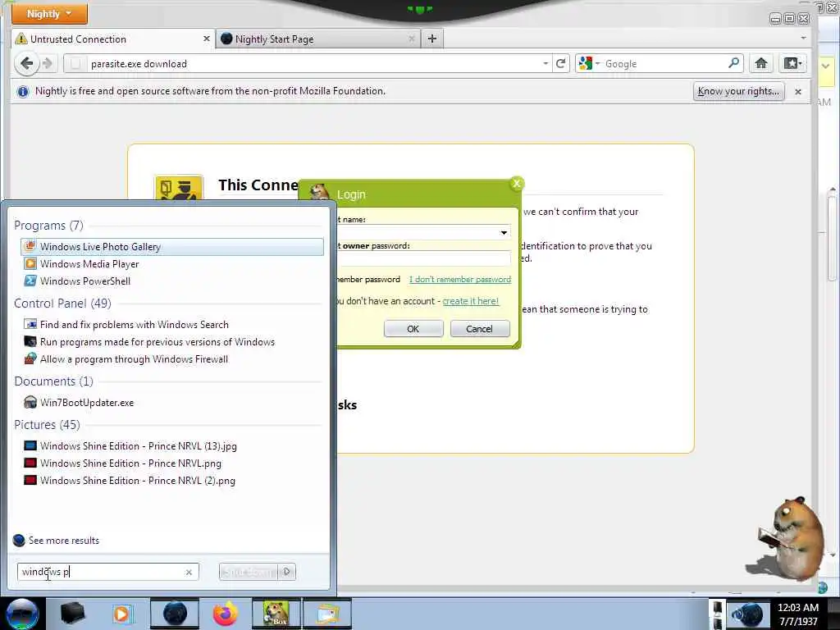Open a new tab with plus button
The width and height of the screenshot is (840, 630).
pyautogui.click(x=431, y=39)
